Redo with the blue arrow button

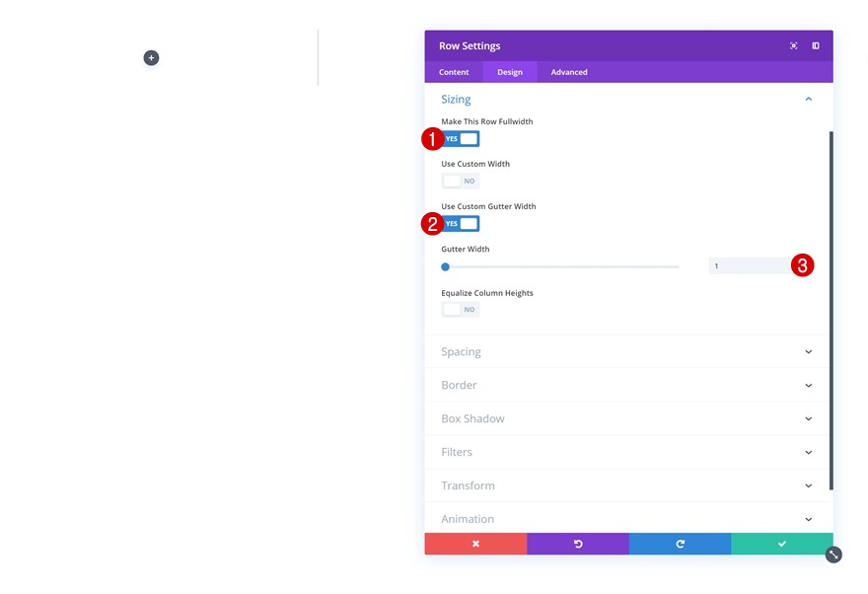click(x=680, y=544)
